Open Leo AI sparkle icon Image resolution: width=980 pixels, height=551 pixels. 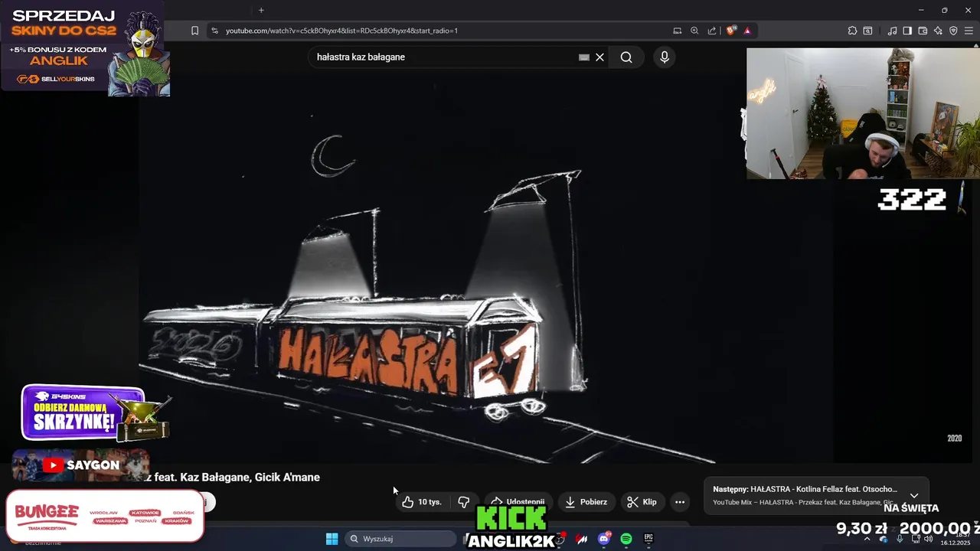938,31
